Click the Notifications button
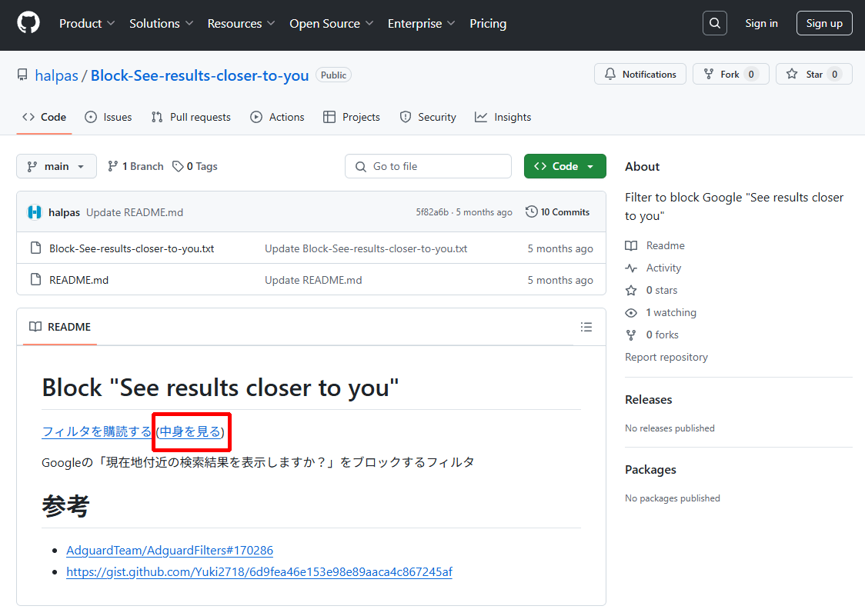Screen dimensions: 865x616 pyautogui.click(x=640, y=74)
